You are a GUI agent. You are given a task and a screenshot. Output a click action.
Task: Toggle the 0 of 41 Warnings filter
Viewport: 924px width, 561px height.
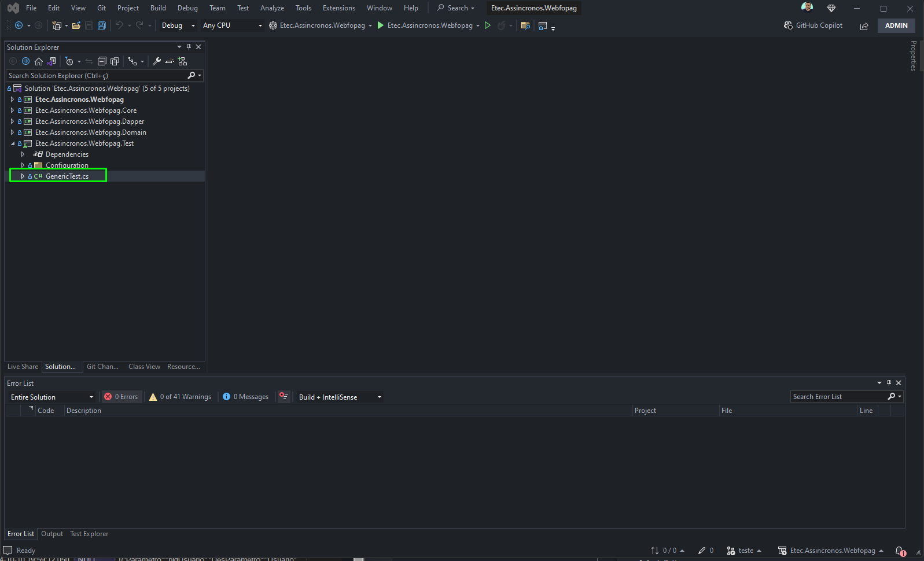tap(180, 397)
